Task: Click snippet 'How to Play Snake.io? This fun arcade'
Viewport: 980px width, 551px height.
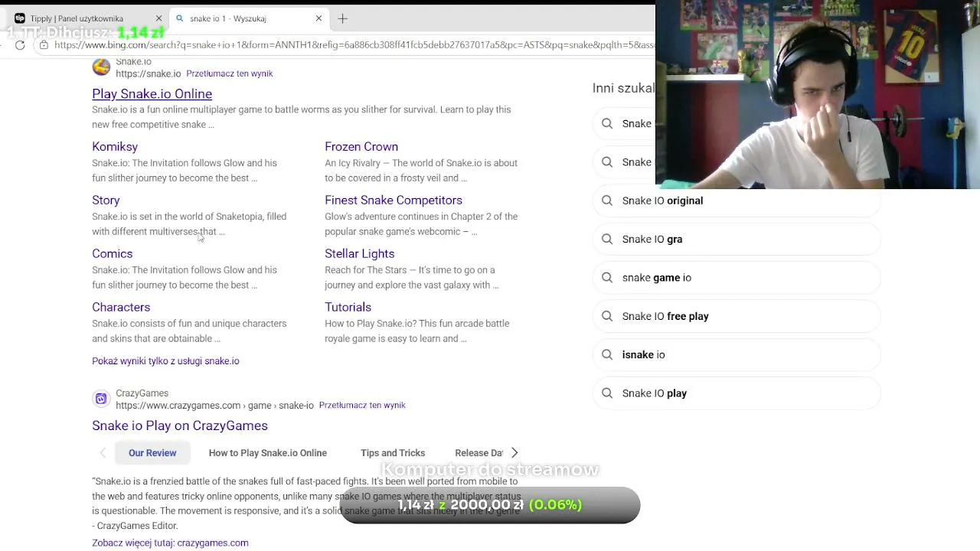Action: 416,331
